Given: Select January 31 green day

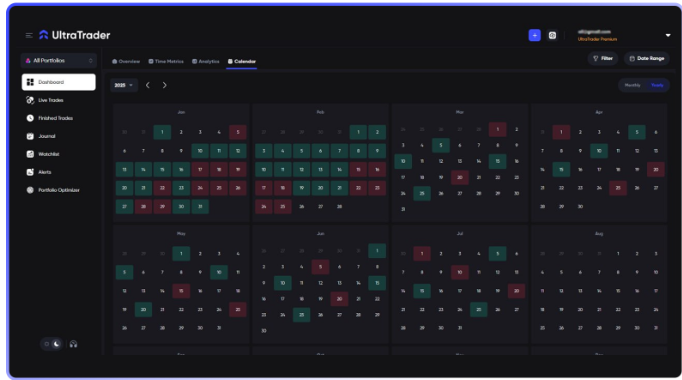Looking at the screenshot, I should coord(200,207).
